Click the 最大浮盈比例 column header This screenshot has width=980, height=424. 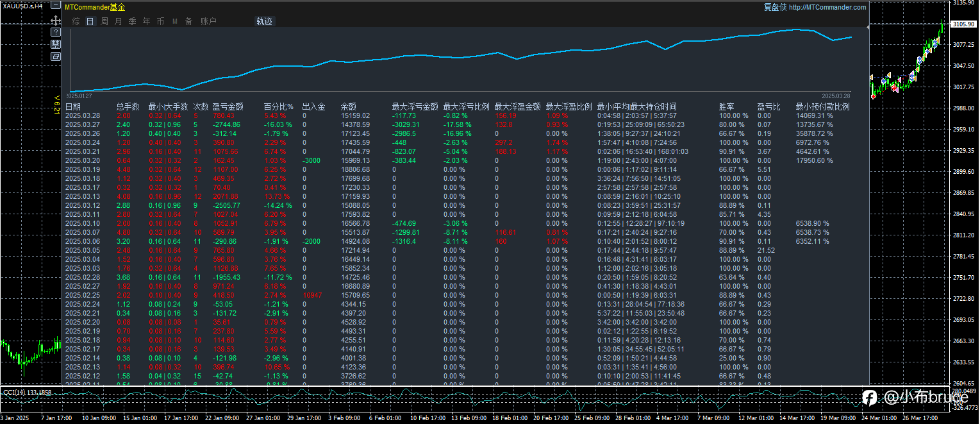(x=569, y=106)
